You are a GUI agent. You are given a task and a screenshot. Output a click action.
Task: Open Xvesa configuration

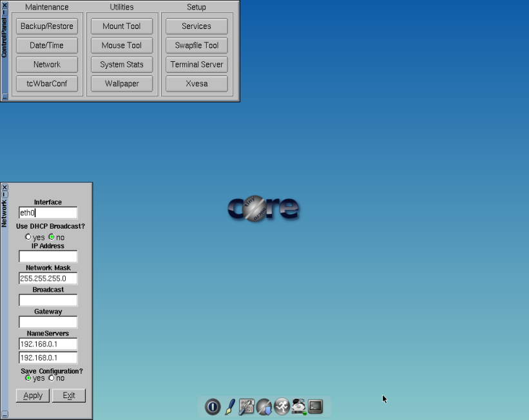197,84
